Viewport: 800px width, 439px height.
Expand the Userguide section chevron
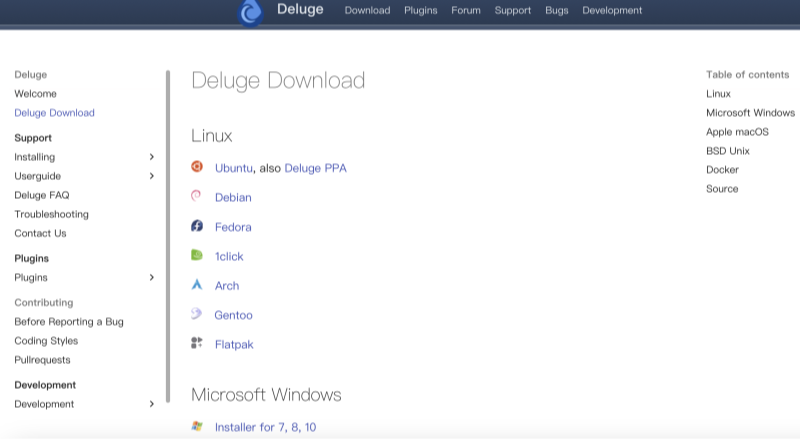pyautogui.click(x=152, y=176)
